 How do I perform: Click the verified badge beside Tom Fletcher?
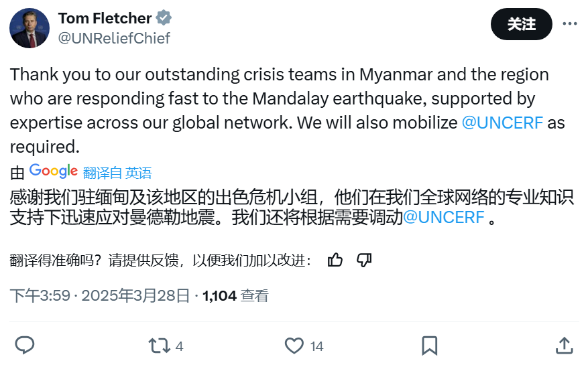tap(164, 18)
